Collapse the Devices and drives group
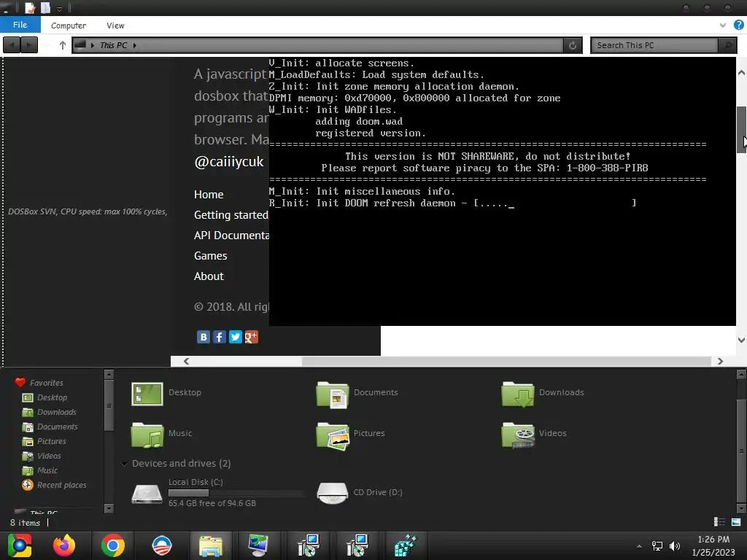The height and width of the screenshot is (560, 747). [124, 464]
